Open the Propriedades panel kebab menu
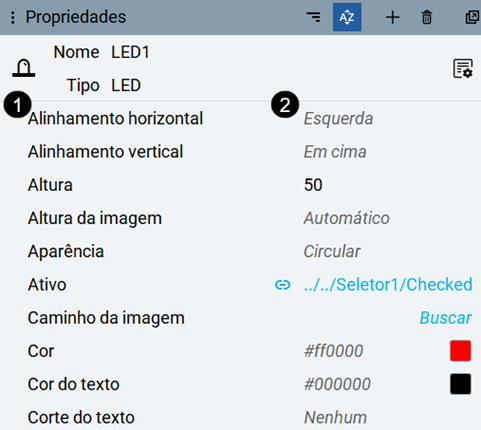Viewport: 481px width, 430px height. 13,17
